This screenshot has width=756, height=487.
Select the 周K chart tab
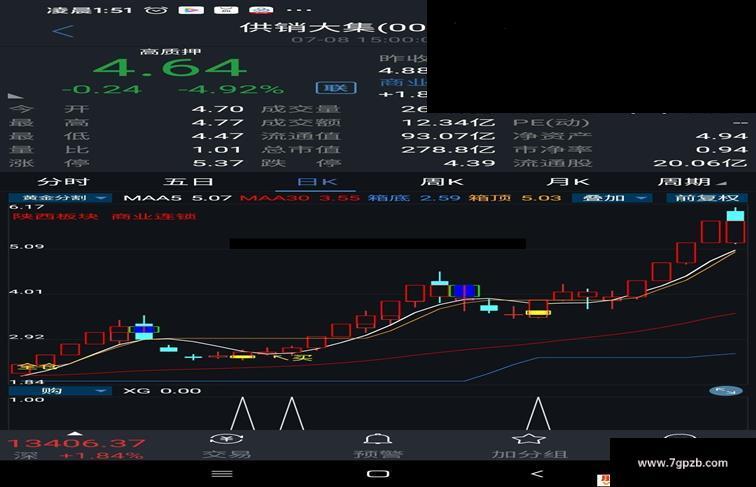coord(442,182)
